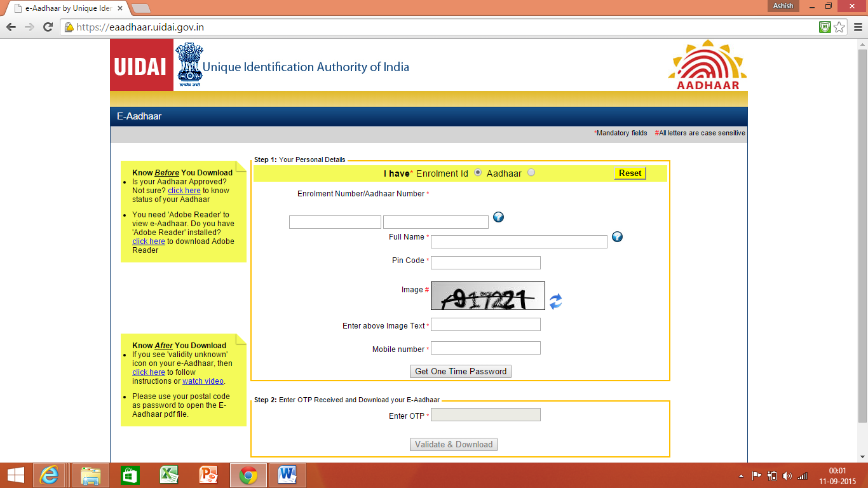Click the UIDAI red logo

(x=142, y=65)
